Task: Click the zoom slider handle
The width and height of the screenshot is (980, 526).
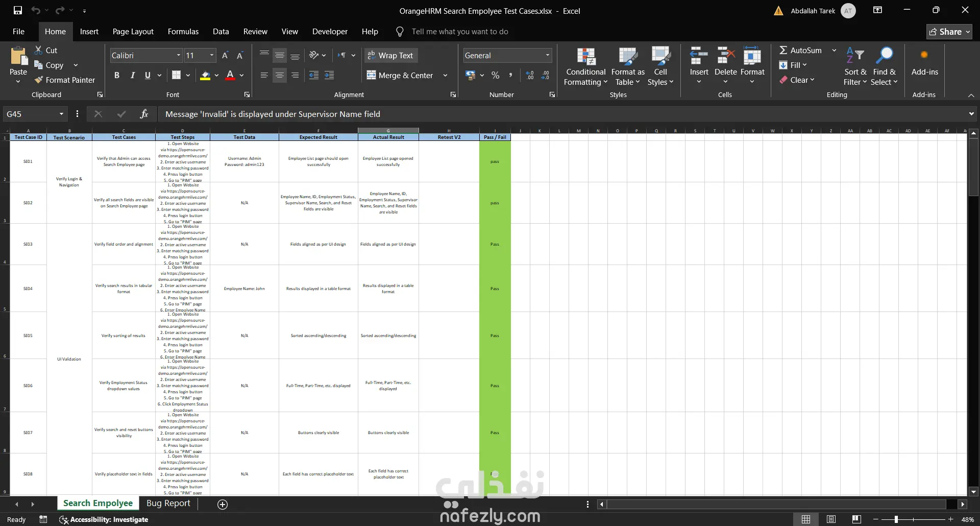Action: pyautogui.click(x=896, y=519)
